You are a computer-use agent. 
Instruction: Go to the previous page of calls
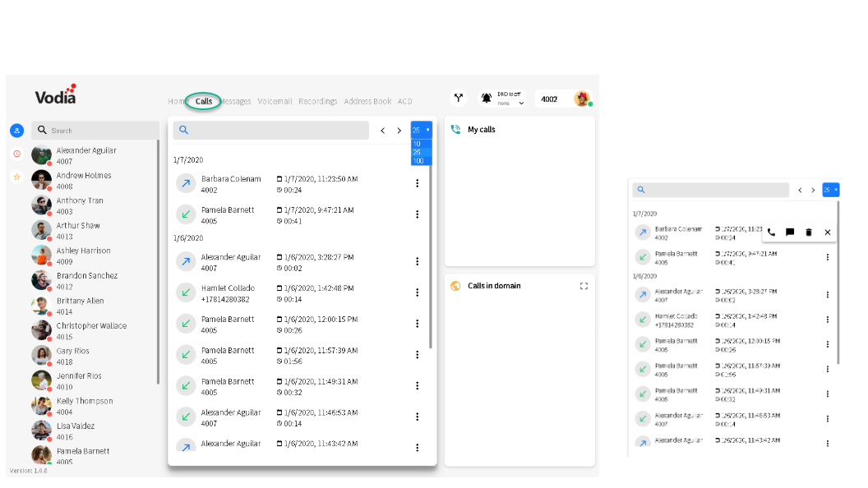click(382, 131)
